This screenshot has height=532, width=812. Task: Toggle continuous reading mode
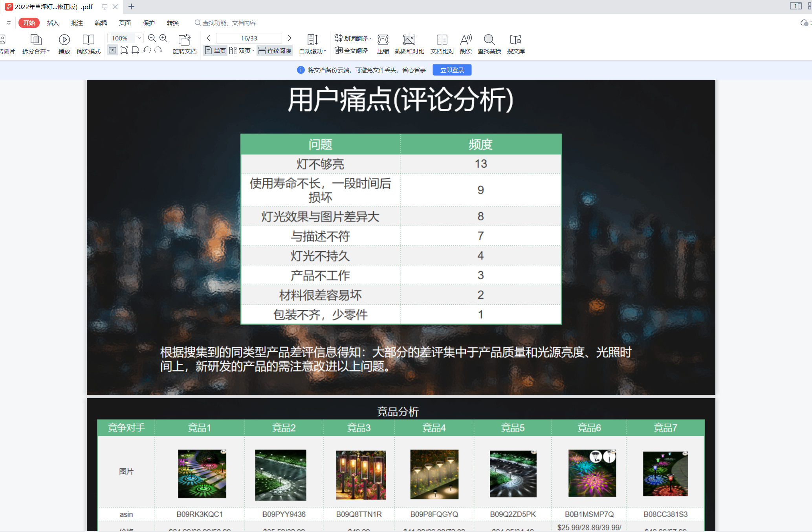(x=275, y=51)
